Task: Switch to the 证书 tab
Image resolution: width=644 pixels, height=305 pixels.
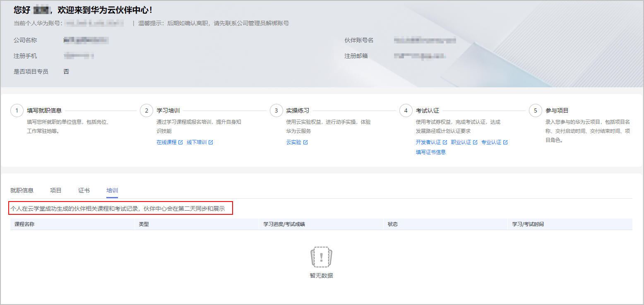Action: [x=84, y=190]
